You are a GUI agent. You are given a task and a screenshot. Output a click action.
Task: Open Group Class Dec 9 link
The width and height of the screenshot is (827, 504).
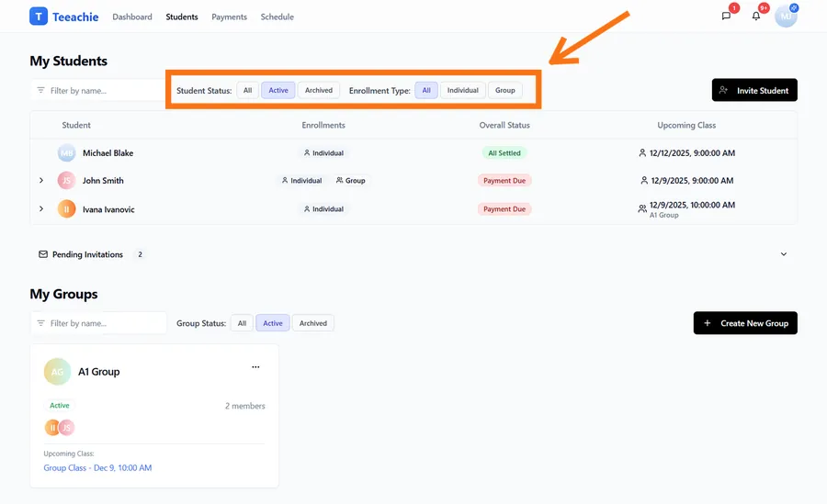(x=97, y=468)
